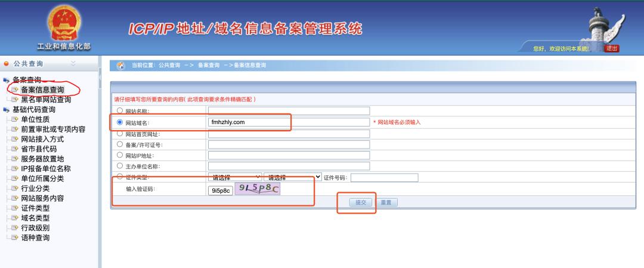Screen dimensions: 644x268
Task: Open 行政级别 in sidebar
Action: (x=35, y=228)
